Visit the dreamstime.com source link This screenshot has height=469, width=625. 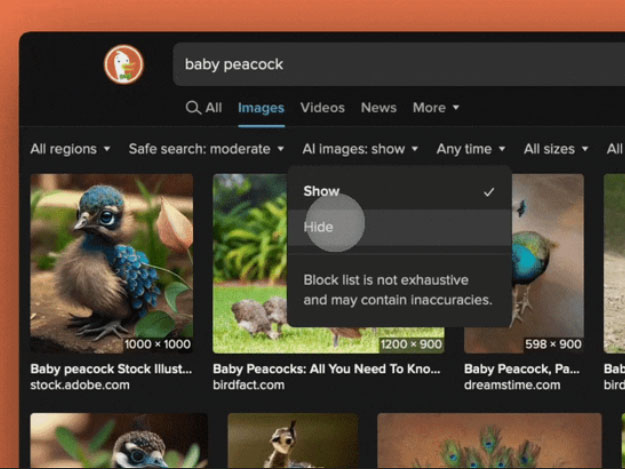pos(512,385)
